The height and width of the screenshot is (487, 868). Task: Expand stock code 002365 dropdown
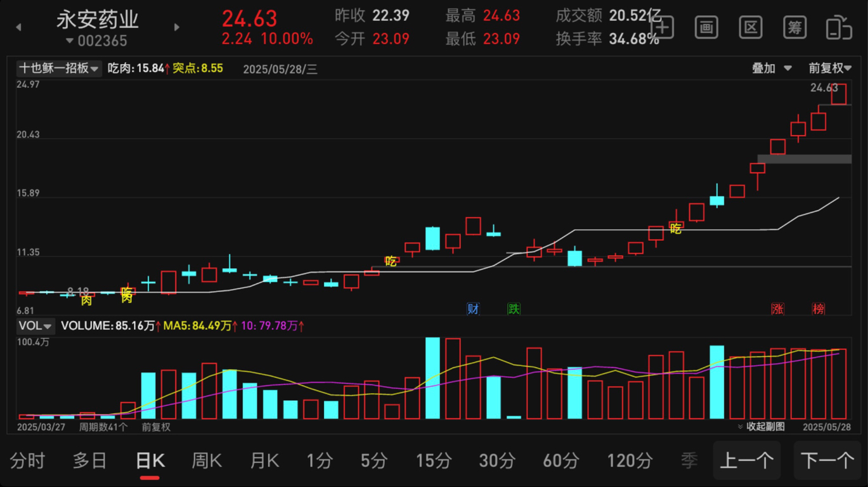pos(97,41)
